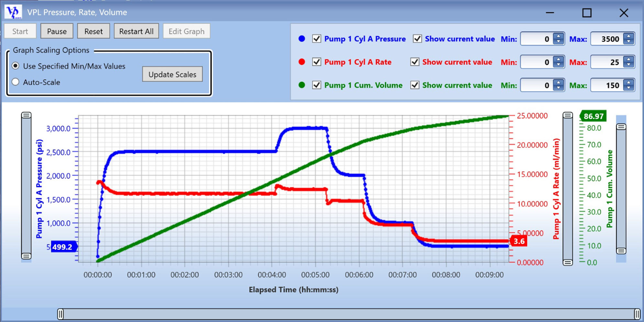Uncheck the Pump 1 Cyl A Pressure series checkbox
Image resolution: width=644 pixels, height=322 pixels.
tap(316, 39)
